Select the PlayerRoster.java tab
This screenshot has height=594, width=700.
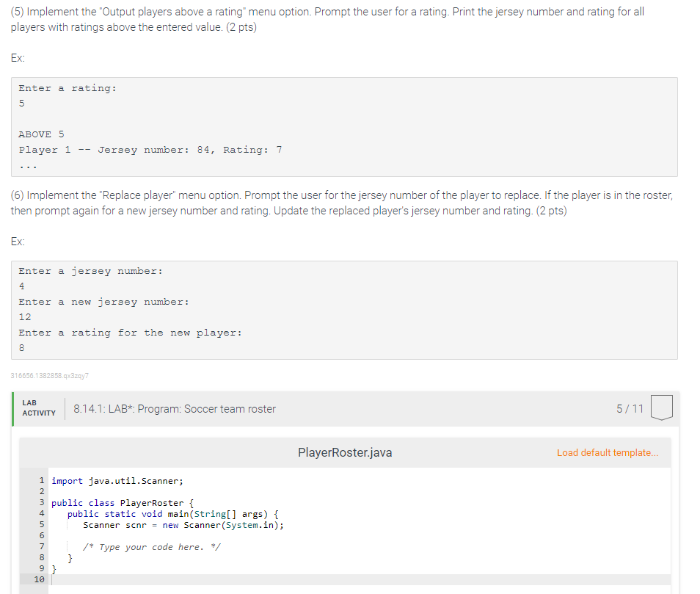[344, 453]
